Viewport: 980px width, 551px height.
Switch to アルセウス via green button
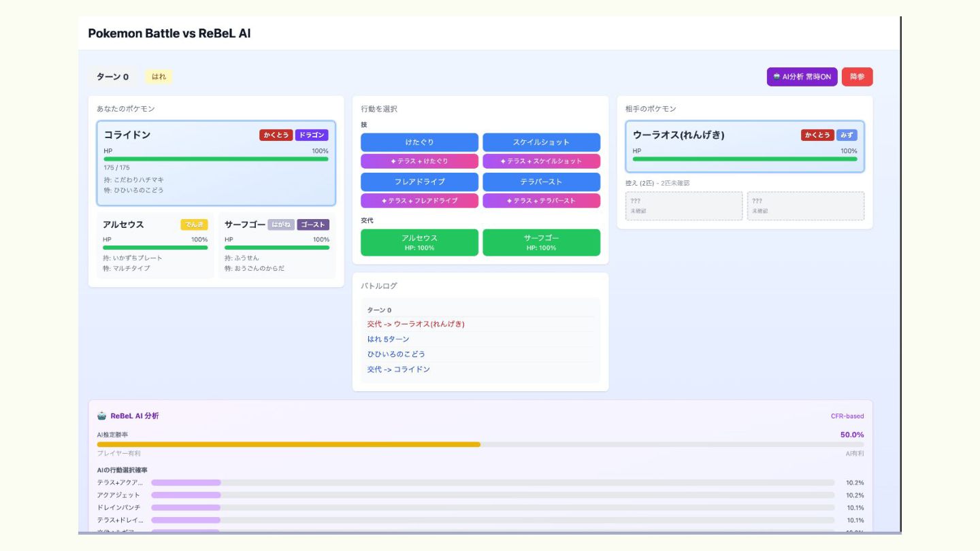[x=419, y=242]
